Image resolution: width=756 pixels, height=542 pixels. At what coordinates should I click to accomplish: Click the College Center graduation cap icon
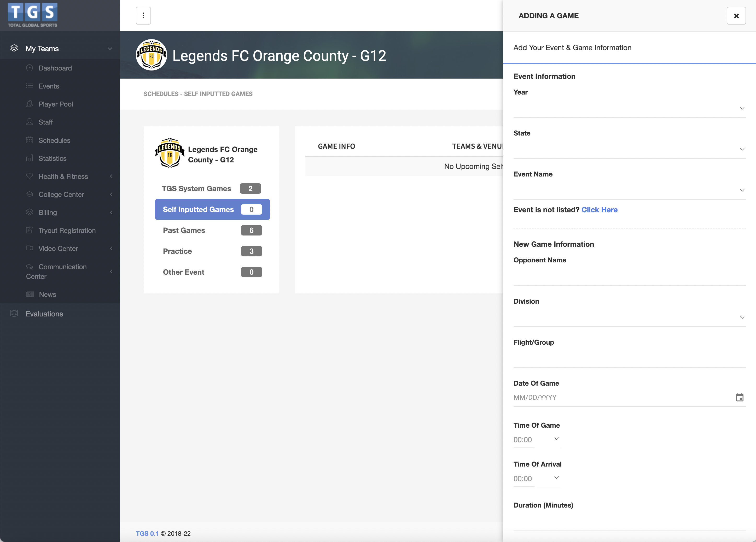(30, 194)
